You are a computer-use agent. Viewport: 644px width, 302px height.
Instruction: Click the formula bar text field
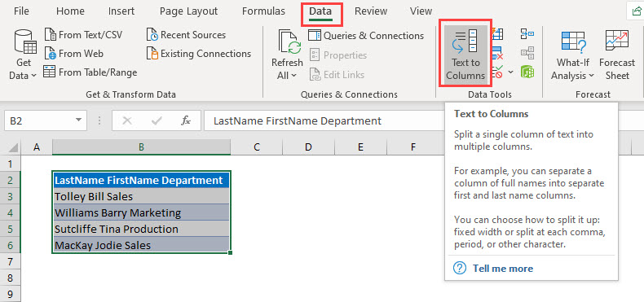[x=324, y=120]
